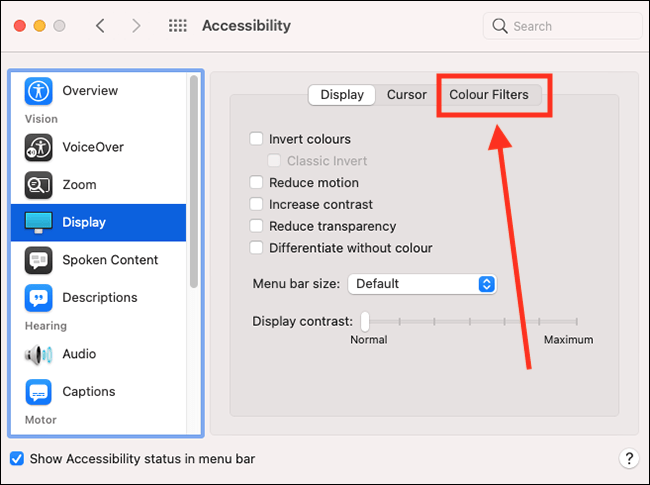Open Spoken Content speech bubble icon
The width and height of the screenshot is (650, 485).
39,260
